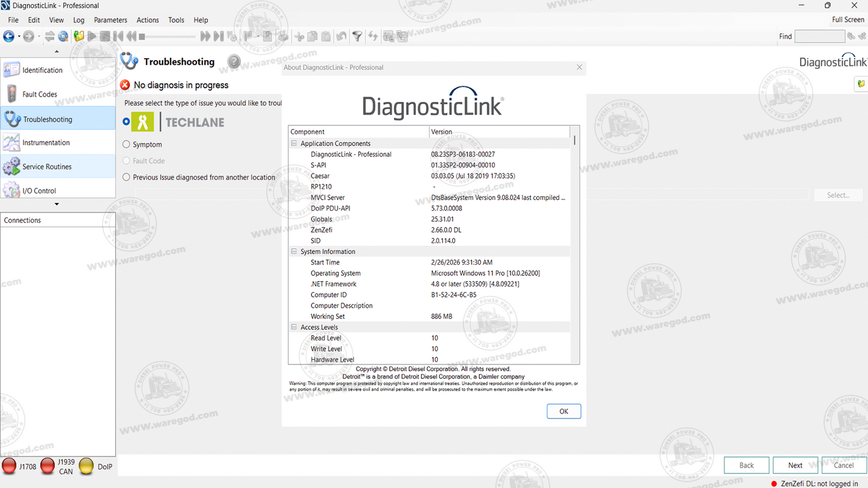The width and height of the screenshot is (868, 488).
Task: Click OK in the About dialog
Action: 563,411
